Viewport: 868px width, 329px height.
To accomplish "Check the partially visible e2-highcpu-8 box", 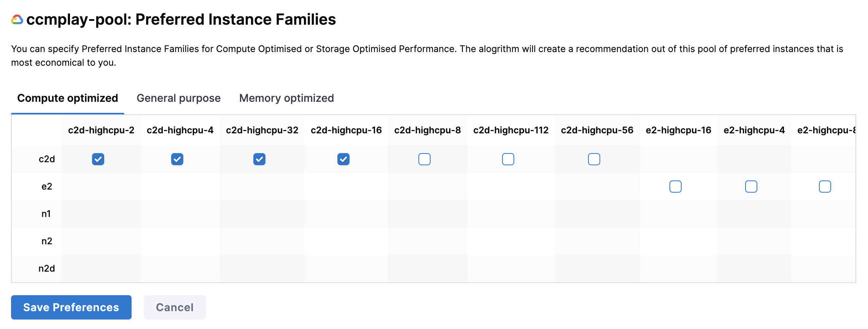I will point(825,187).
